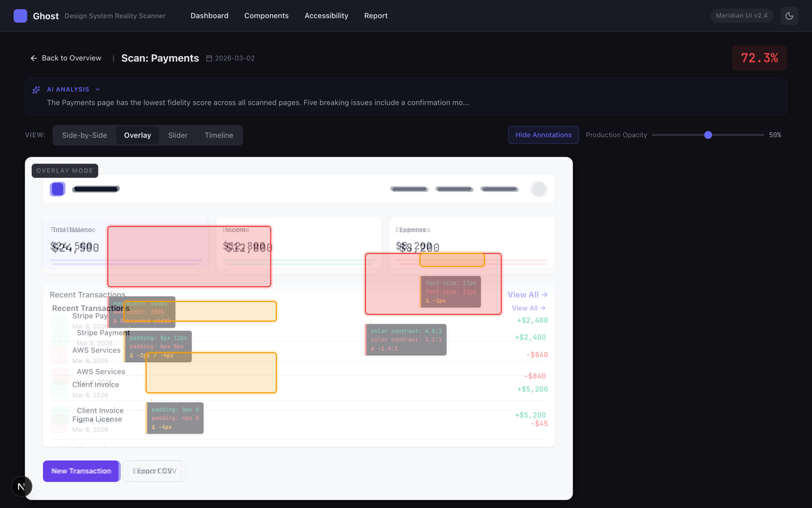812x508 pixels.
Task: Click Back to Overview link
Action: point(71,58)
